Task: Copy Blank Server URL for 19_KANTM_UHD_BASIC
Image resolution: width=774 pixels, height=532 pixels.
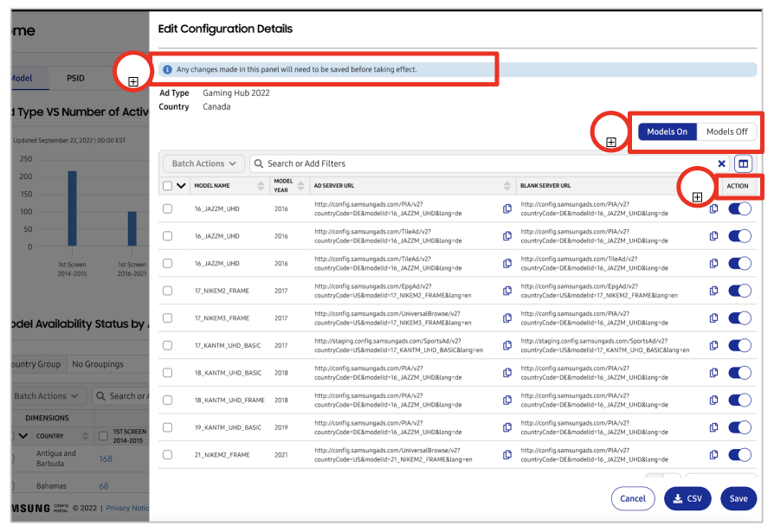Action: (713, 427)
